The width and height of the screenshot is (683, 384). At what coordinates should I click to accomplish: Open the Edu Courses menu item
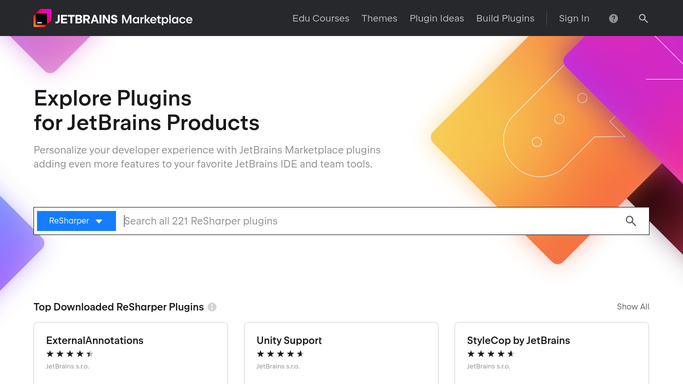coord(321,19)
